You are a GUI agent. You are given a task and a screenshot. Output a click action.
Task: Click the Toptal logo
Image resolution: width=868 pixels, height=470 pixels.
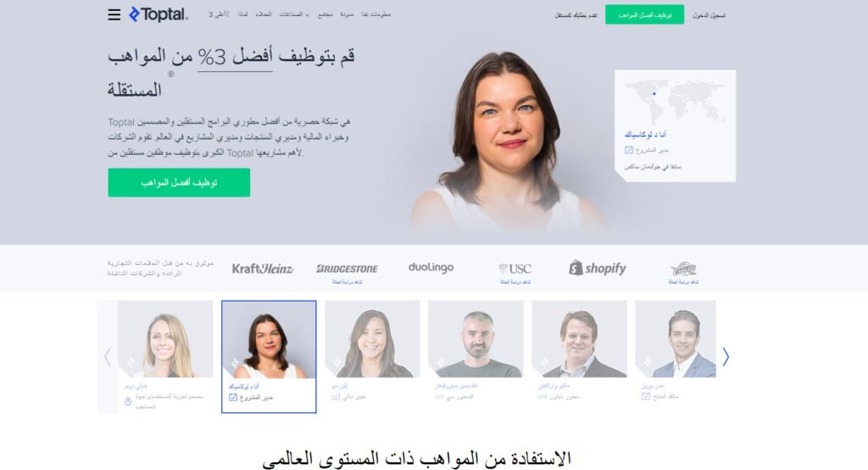(x=159, y=14)
